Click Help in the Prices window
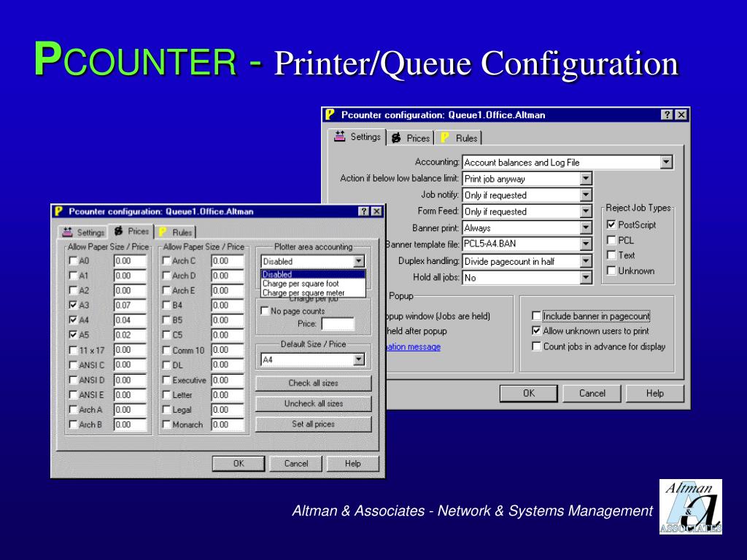This screenshot has height=560, width=747. point(352,463)
